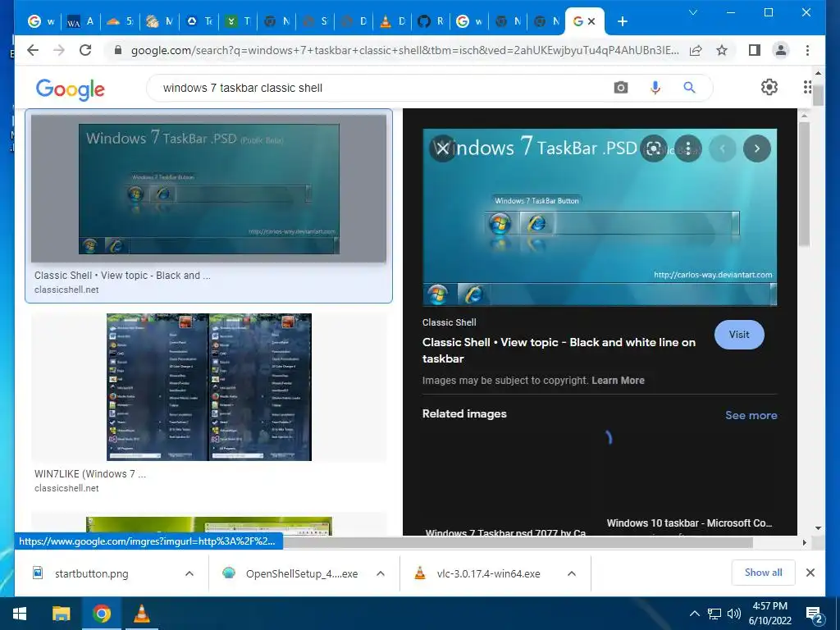Switch to the VLC cone tab
The width and height of the screenshot is (840, 630).
tap(392, 21)
